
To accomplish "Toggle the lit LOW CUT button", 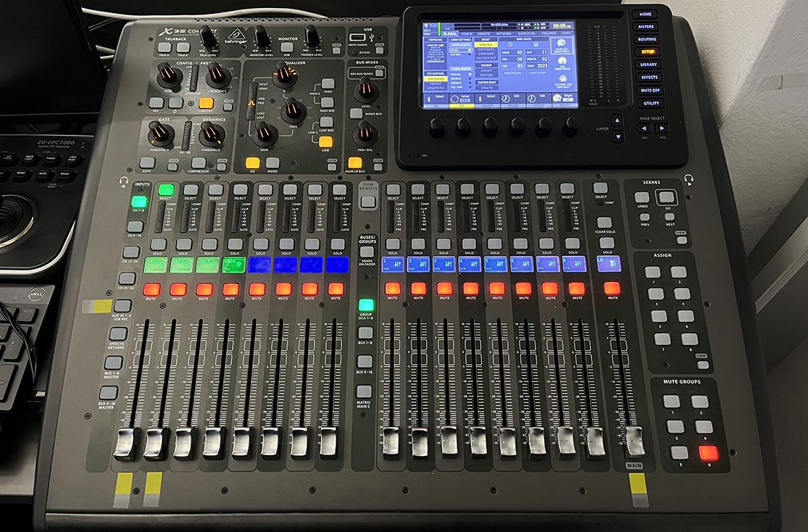I will point(206,103).
